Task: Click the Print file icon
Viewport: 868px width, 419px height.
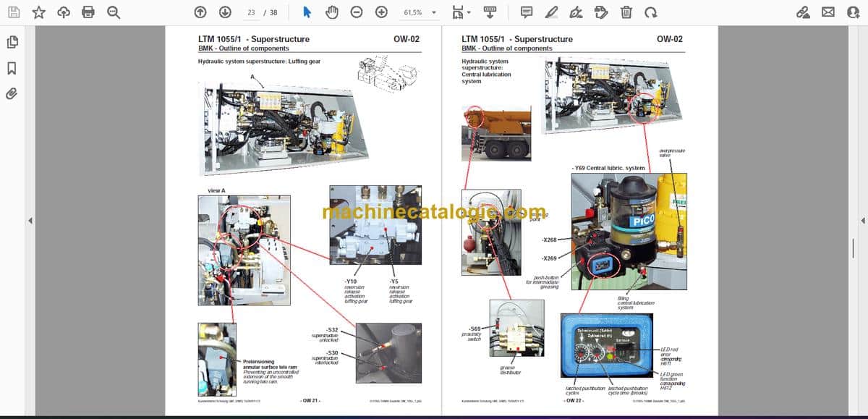Action: click(x=88, y=12)
